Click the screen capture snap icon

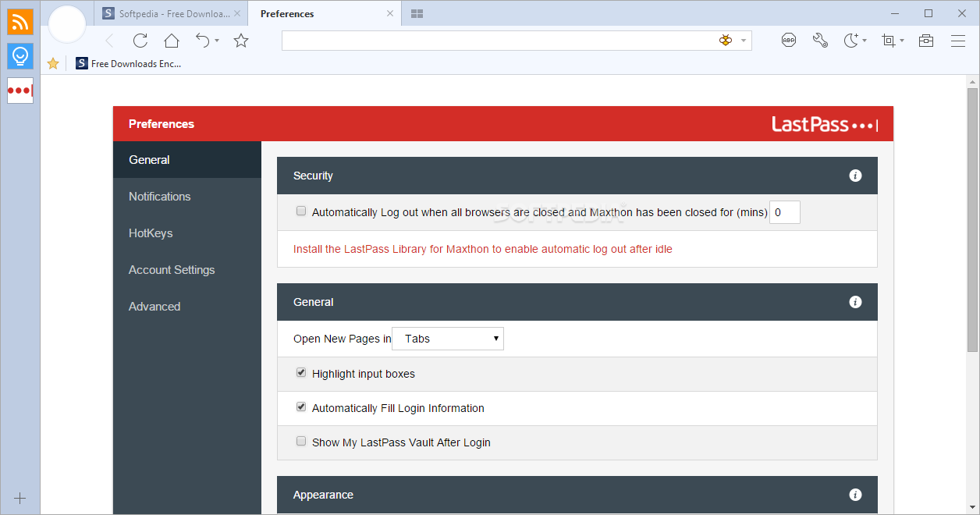pyautogui.click(x=889, y=41)
